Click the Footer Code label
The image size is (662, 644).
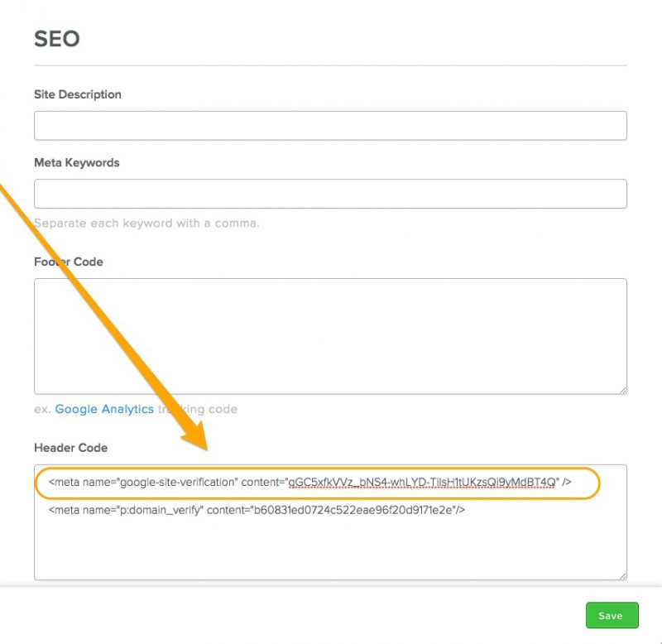pyautogui.click(x=68, y=262)
